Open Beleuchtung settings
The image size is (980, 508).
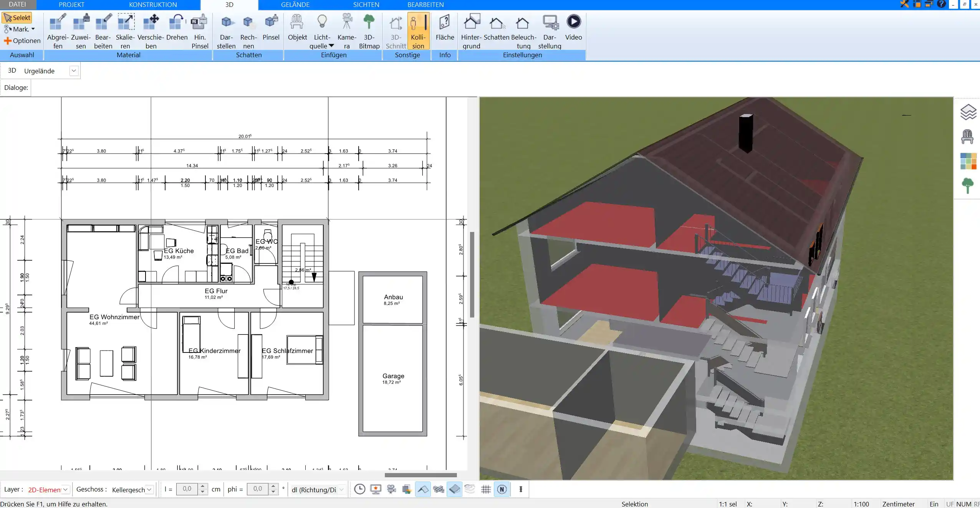(x=523, y=31)
